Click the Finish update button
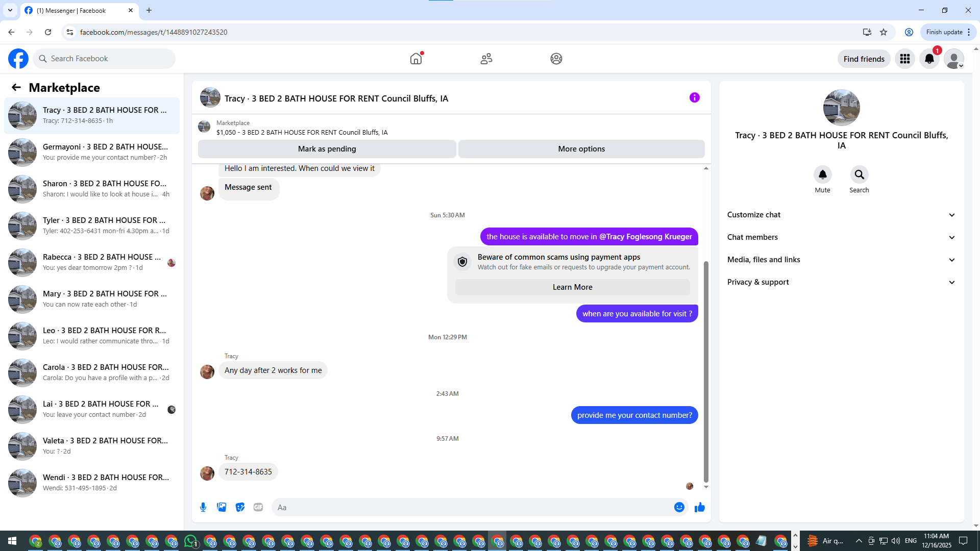Screen dimensions: 980x551 (x=948, y=32)
